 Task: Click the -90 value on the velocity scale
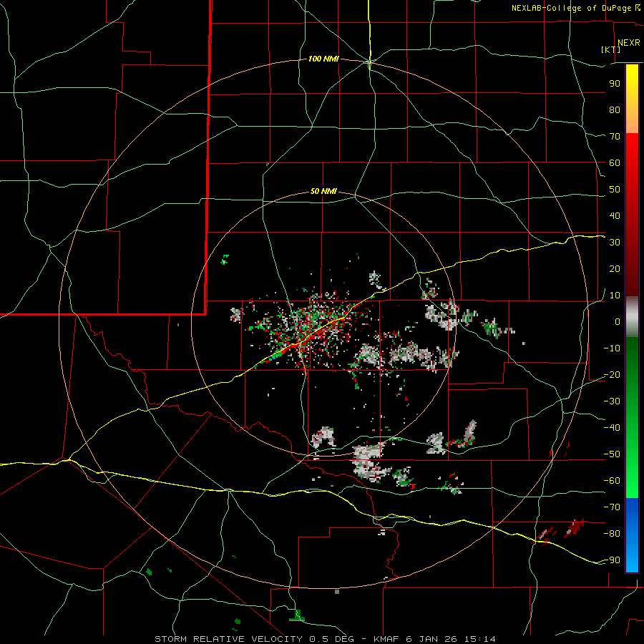point(612,560)
